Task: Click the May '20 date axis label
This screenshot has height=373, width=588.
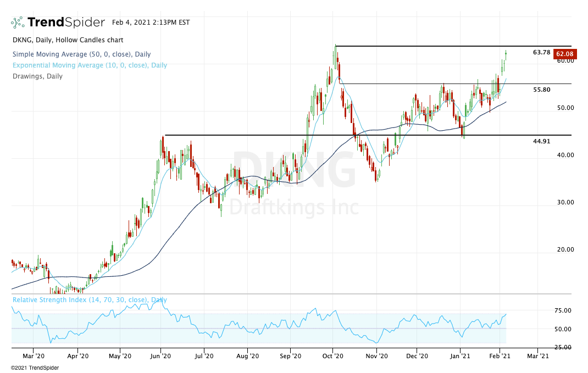Action: [120, 356]
